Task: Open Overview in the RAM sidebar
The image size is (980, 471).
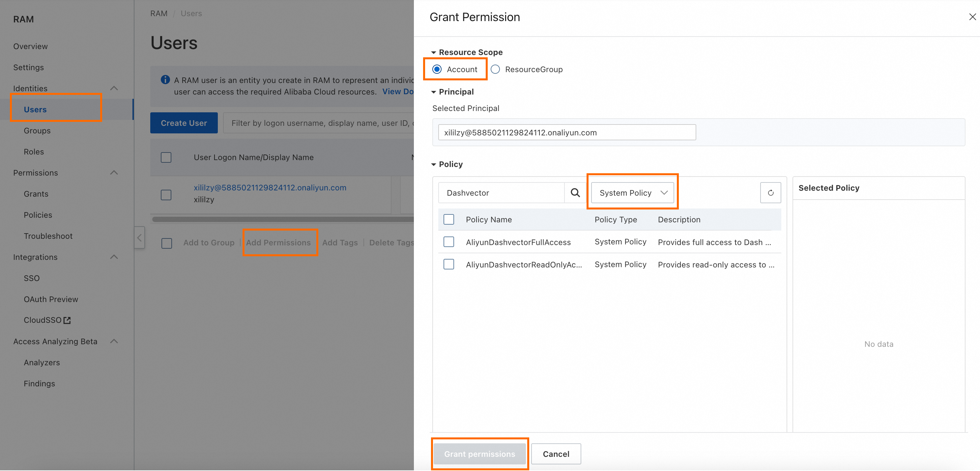Action: click(30, 46)
